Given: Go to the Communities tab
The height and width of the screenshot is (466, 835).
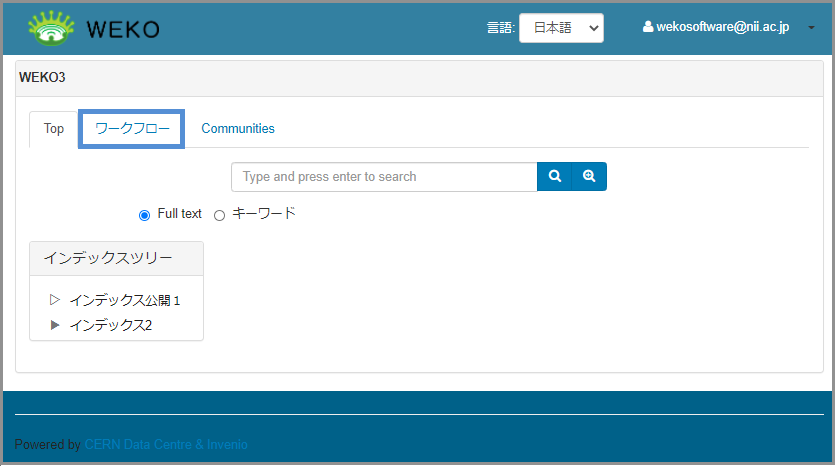Looking at the screenshot, I should pyautogui.click(x=238, y=129).
